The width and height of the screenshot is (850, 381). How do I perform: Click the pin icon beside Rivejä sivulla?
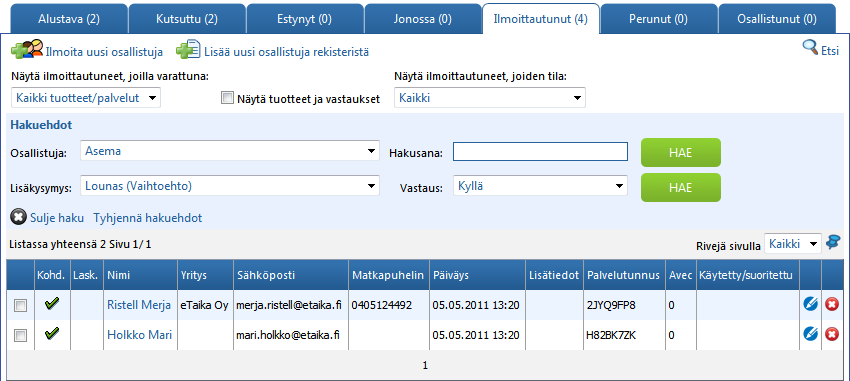832,242
